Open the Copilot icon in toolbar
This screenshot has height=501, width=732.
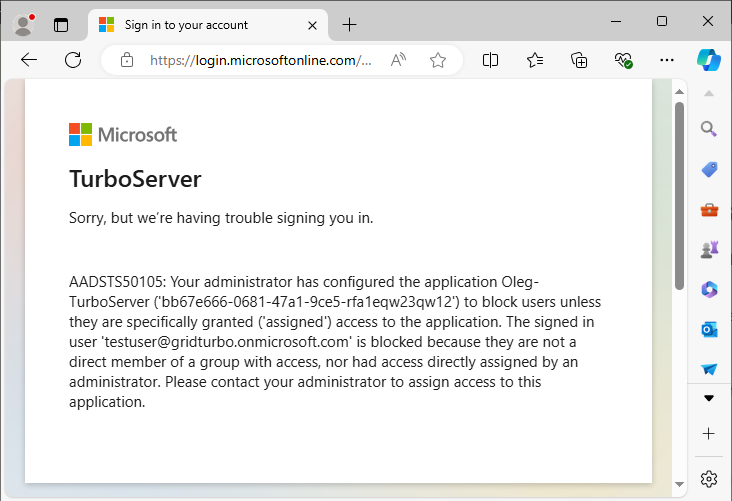[709, 59]
